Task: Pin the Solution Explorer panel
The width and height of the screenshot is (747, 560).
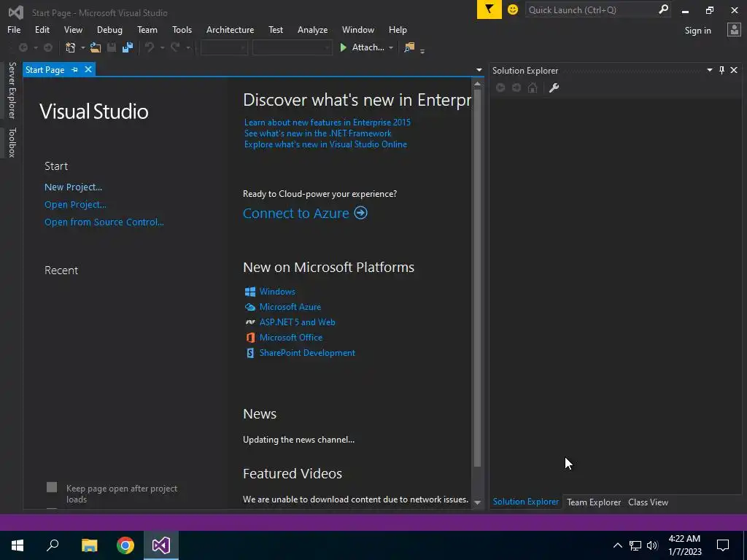Action: (x=721, y=70)
